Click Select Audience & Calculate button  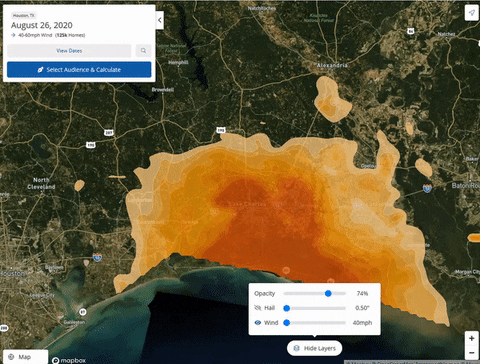79,70
